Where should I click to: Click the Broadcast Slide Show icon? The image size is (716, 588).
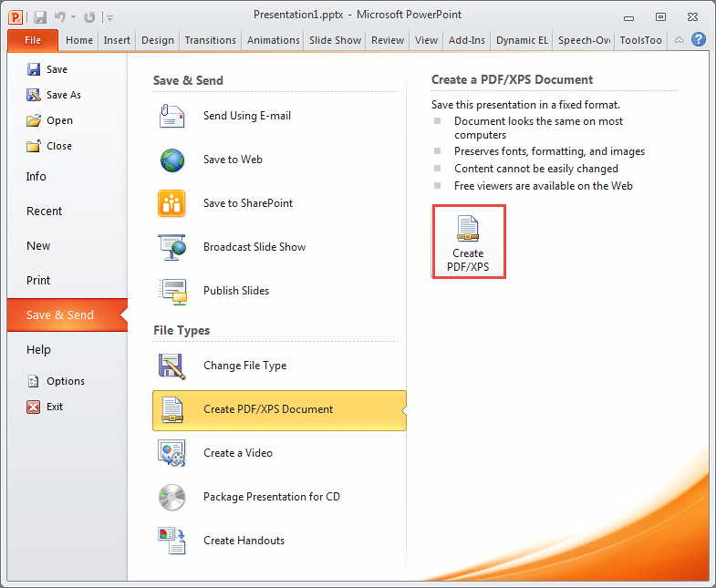point(172,247)
